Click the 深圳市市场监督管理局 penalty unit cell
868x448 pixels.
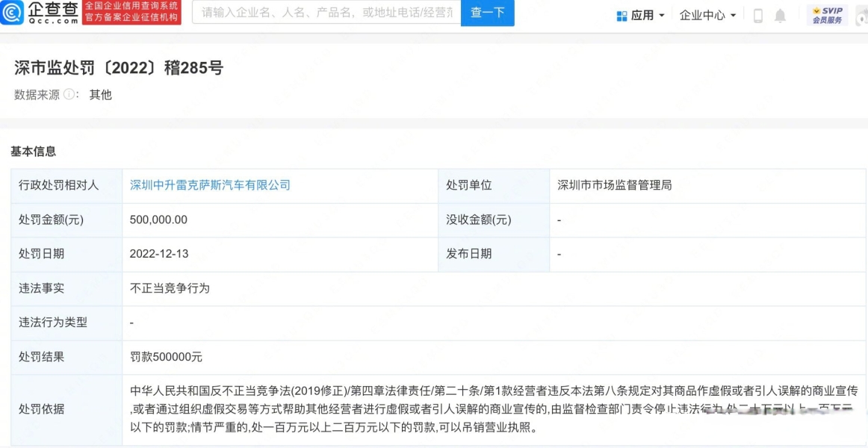pos(614,185)
